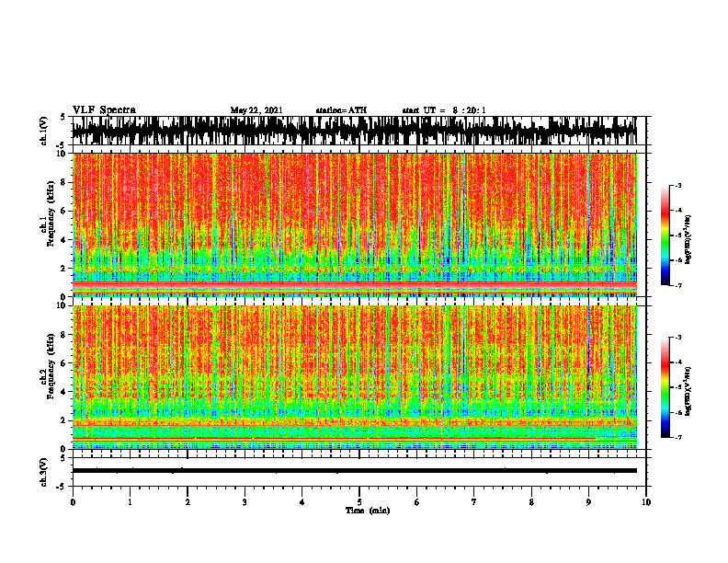Screen dimensions: 728x563
Task: Click the ch.2 spectrogram color scale bar
Action: [665, 387]
